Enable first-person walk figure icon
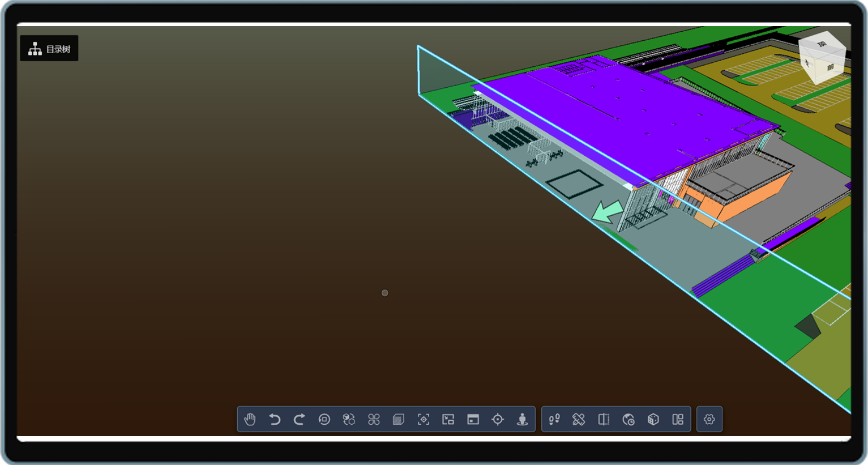This screenshot has height=465, width=868. pyautogui.click(x=522, y=419)
